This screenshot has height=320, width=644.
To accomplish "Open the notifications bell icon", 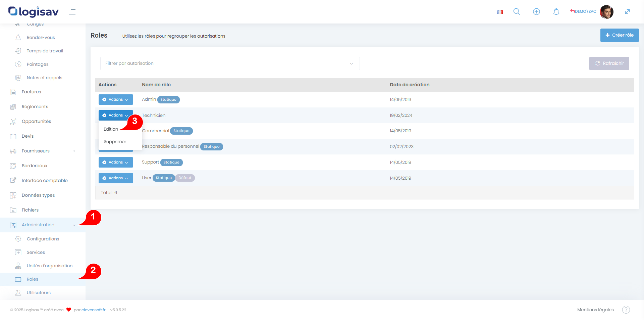I will coord(556,12).
